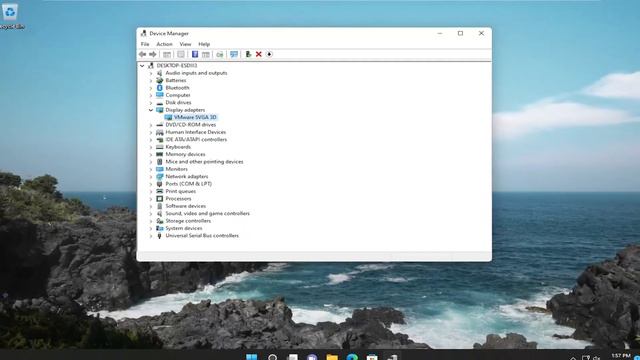
Task: Click the USB icon beside Universal Serial Bus controllers
Action: coord(160,236)
